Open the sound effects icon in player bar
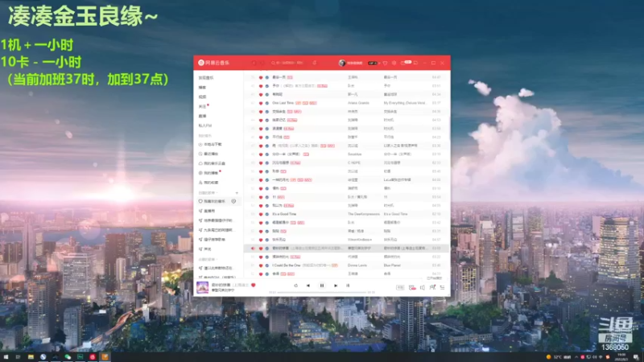Screen dimensions: 644x362 point(412,288)
